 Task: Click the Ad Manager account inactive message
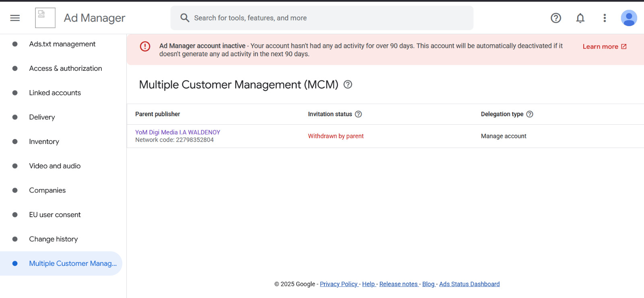361,50
